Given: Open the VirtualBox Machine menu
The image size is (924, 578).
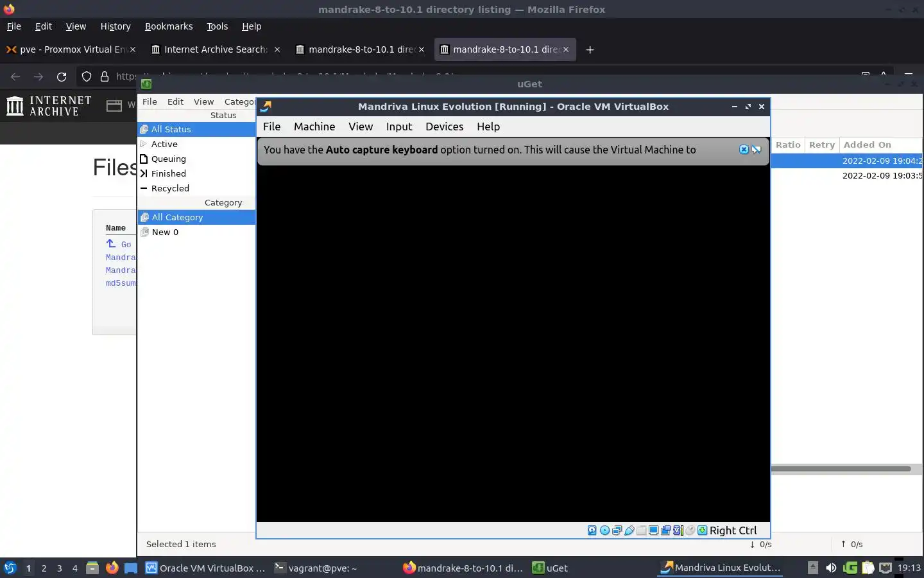Looking at the screenshot, I should pos(314,127).
